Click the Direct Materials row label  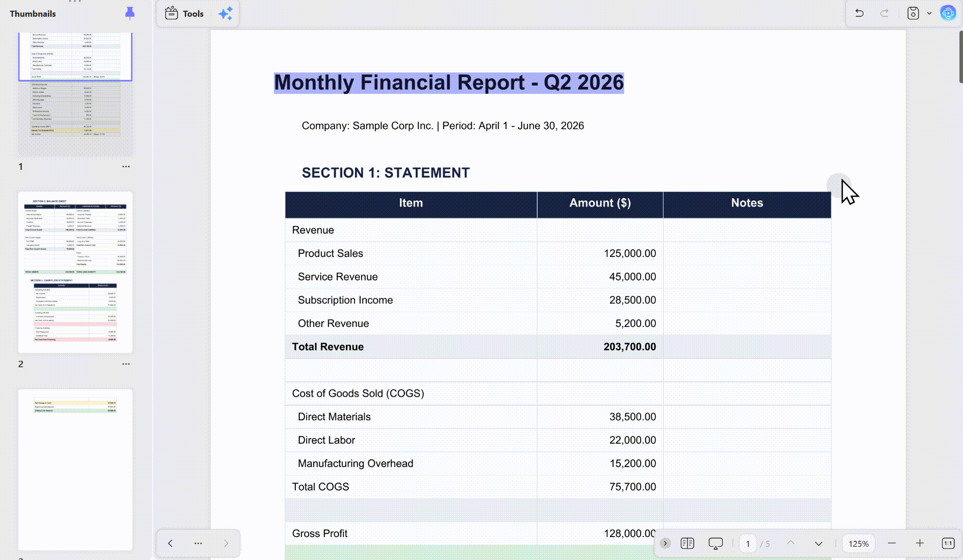pos(334,417)
